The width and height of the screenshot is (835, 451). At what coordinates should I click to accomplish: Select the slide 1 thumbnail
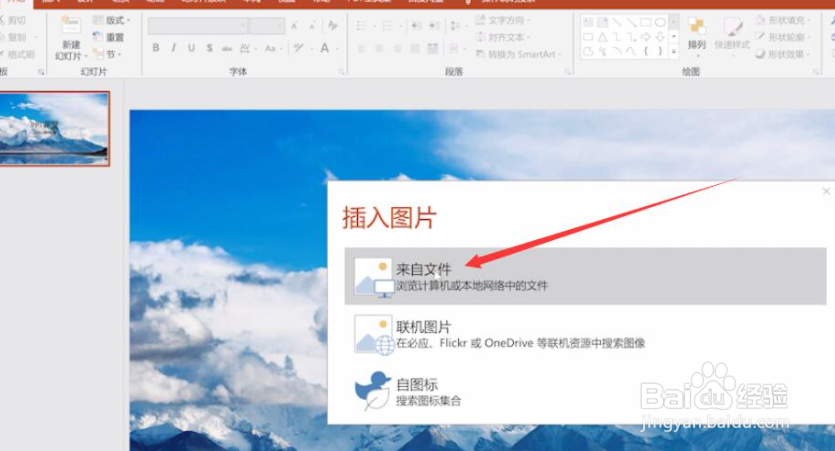click(x=54, y=128)
